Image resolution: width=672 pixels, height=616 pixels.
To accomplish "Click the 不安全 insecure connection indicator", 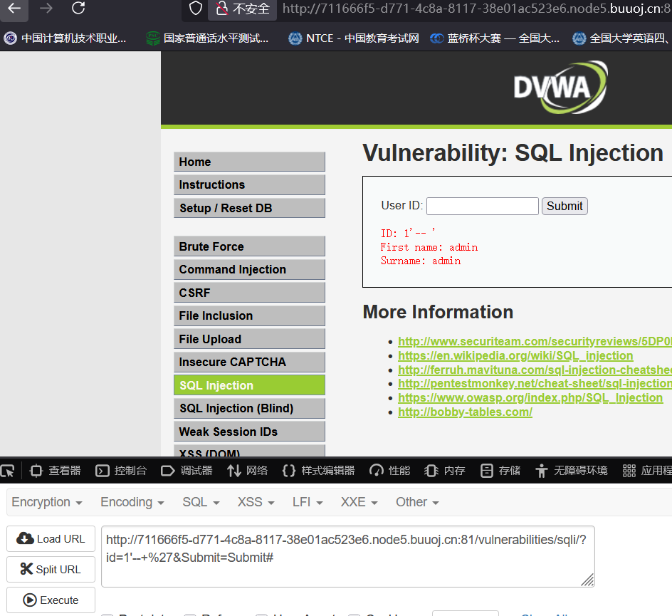I will (243, 9).
